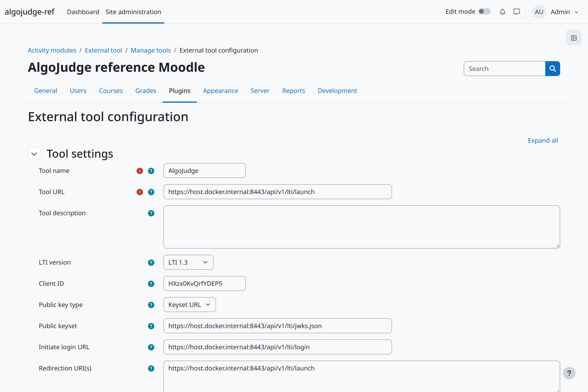Switch to the General tab
Screen dimensions: 588x392
[x=45, y=91]
